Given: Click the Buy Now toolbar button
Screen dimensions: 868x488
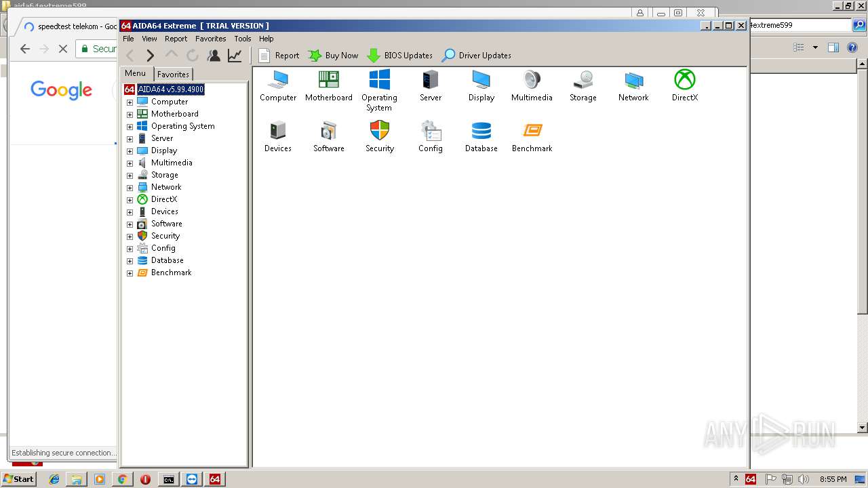Looking at the screenshot, I should coord(333,56).
